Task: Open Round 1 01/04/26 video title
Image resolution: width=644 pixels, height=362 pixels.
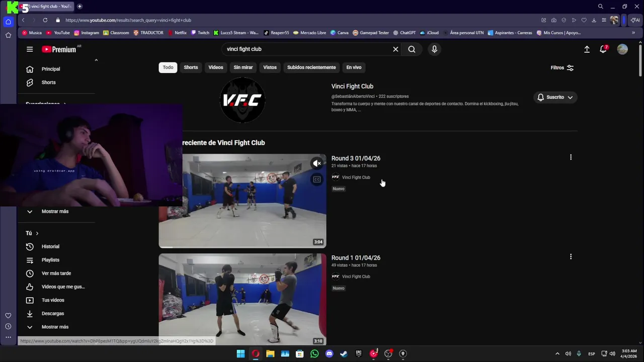Action: click(356, 258)
